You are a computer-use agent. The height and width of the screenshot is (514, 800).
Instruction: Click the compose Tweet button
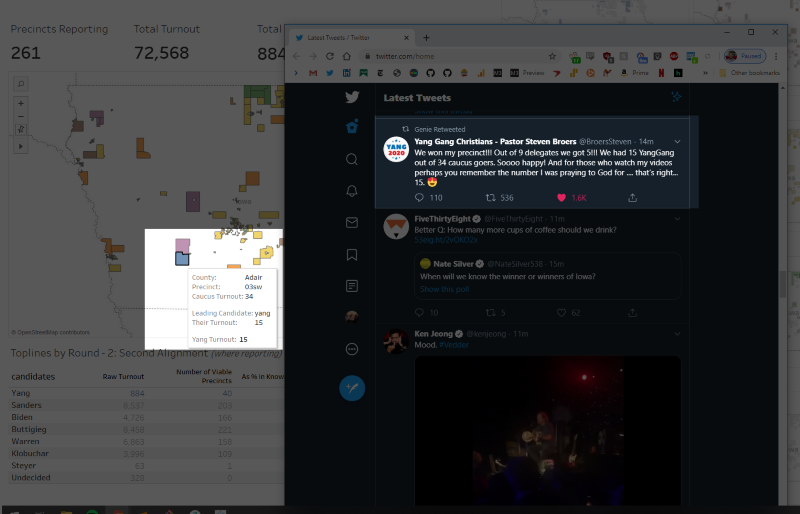click(x=352, y=387)
